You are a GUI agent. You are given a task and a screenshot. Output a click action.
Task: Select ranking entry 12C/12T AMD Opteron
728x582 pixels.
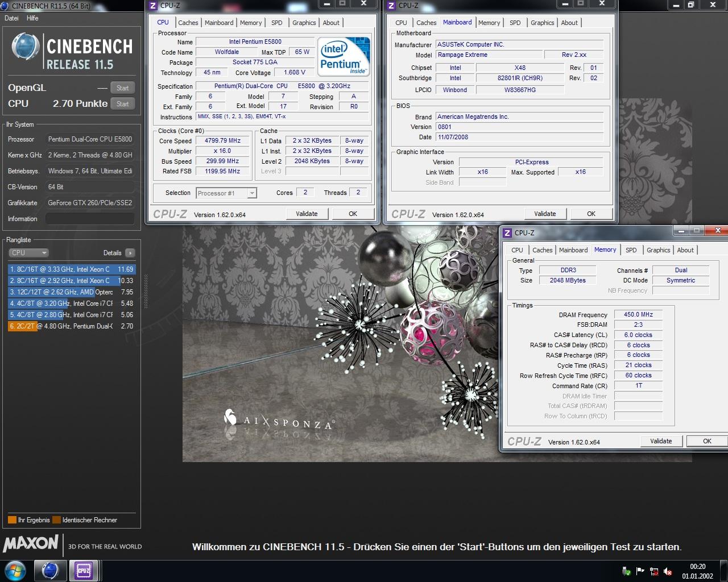coord(71,292)
